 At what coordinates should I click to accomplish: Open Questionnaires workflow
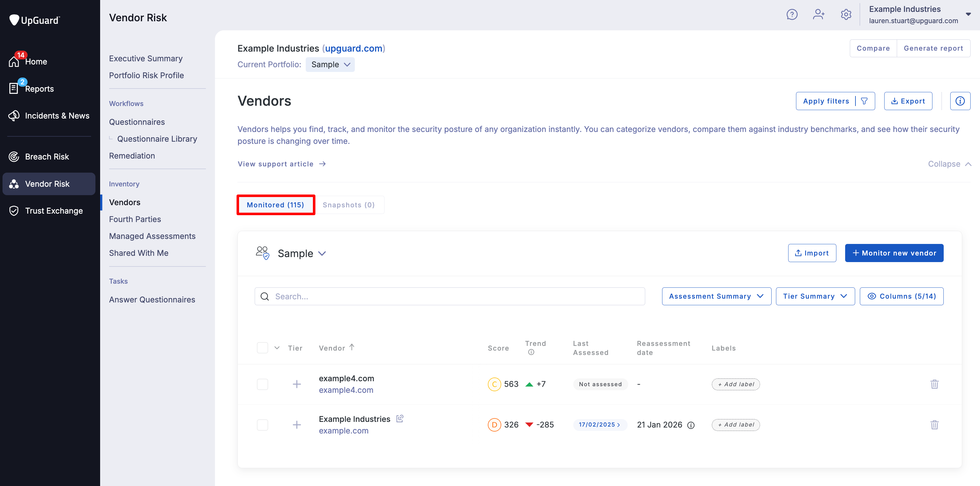(x=137, y=122)
